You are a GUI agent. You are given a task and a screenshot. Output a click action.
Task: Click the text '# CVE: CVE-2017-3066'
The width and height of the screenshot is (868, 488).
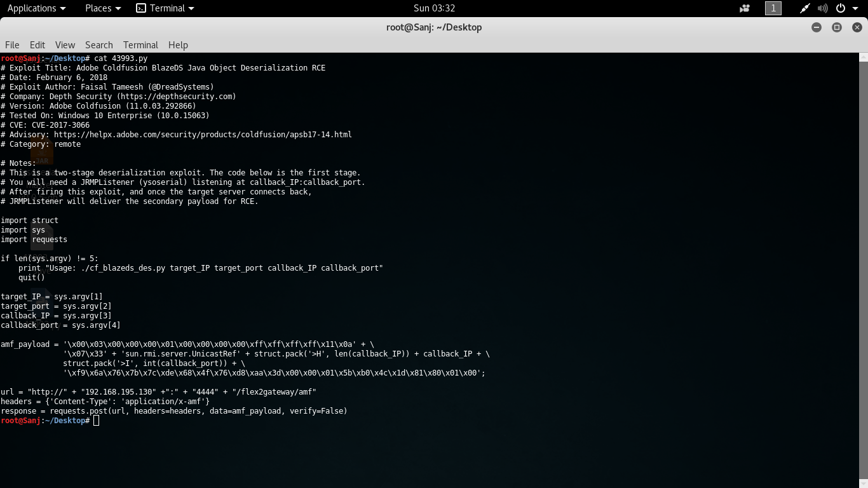(x=45, y=125)
